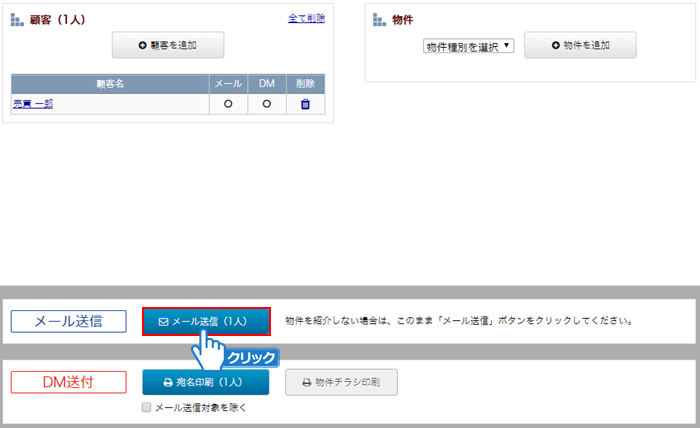Click the 顧客を追加 button
700x428 pixels.
(x=168, y=45)
